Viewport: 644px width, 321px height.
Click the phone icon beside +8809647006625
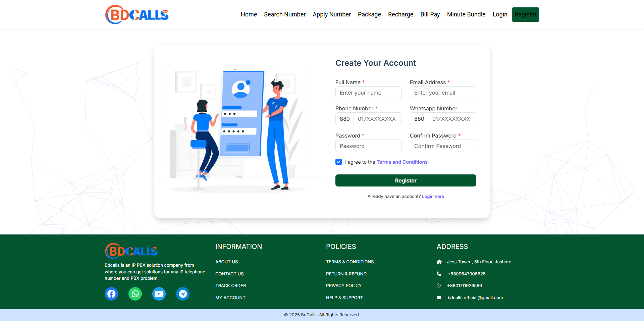tap(439, 274)
